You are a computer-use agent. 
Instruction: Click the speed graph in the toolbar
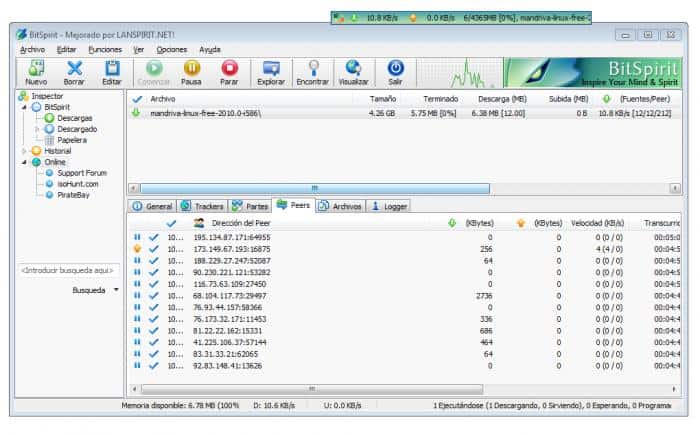click(459, 73)
